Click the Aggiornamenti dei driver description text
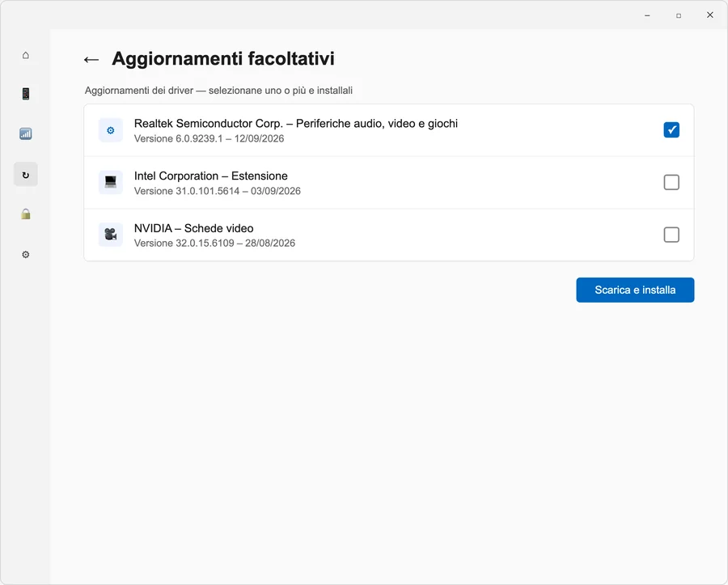The width and height of the screenshot is (728, 585). point(218,91)
